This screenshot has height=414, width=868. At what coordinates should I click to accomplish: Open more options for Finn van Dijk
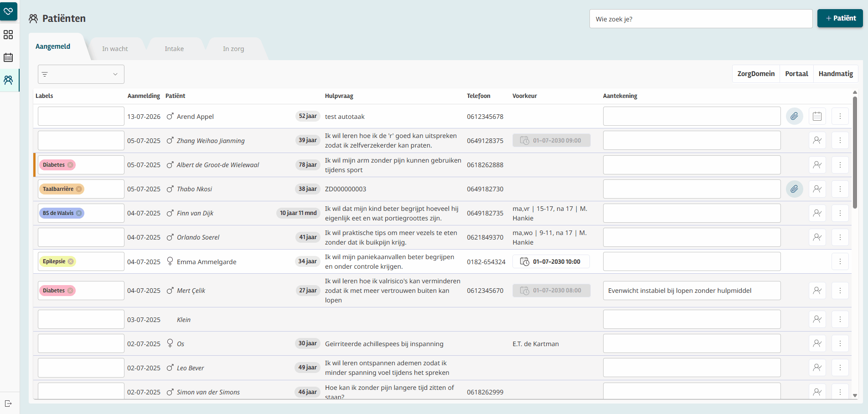click(840, 213)
